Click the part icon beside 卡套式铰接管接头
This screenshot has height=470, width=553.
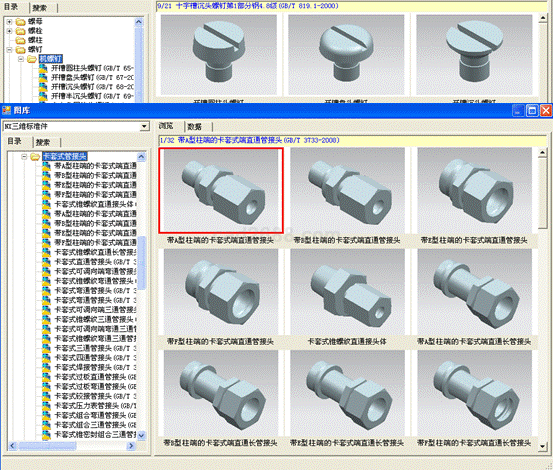point(46,396)
